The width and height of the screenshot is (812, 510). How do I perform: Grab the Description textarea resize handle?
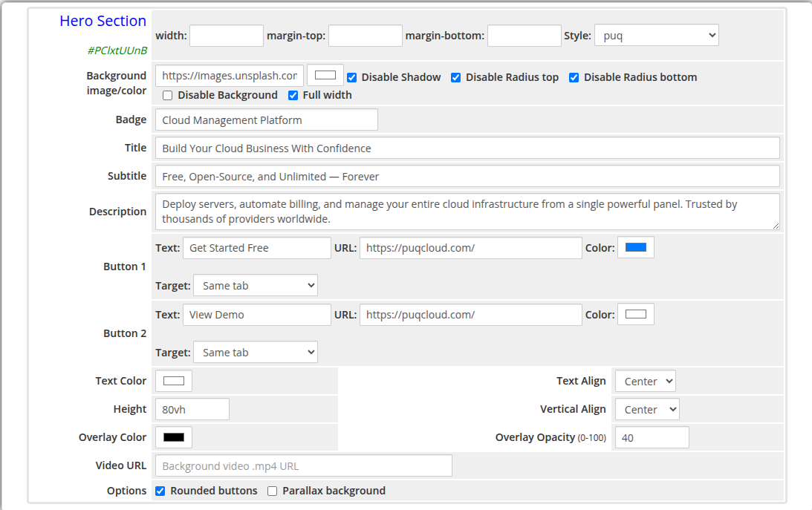[776, 226]
